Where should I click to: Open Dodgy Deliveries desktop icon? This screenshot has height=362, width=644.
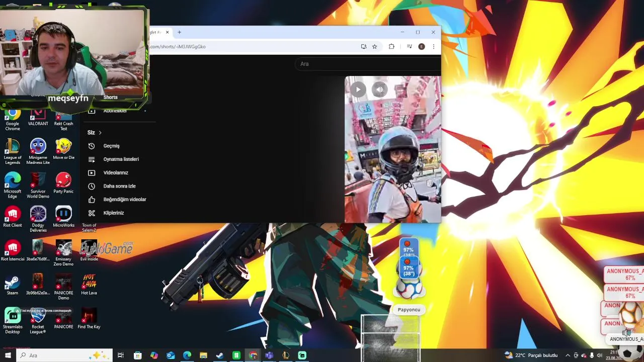click(38, 219)
